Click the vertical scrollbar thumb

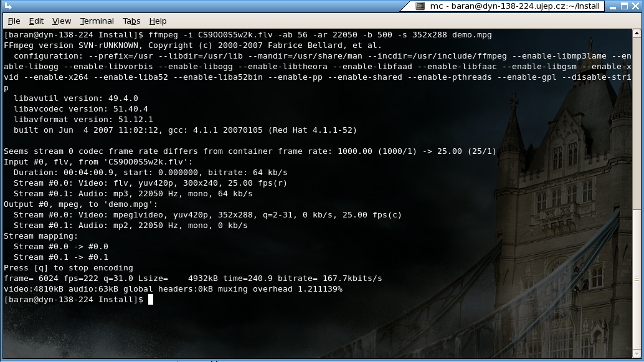pyautogui.click(x=637, y=279)
